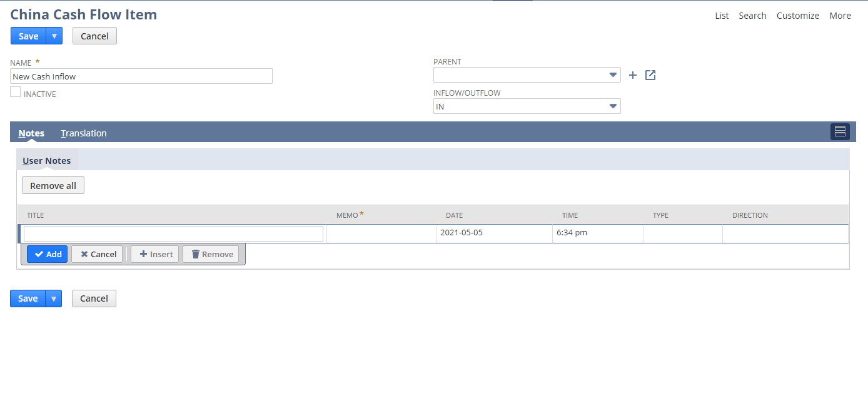868x398 pixels.
Task: Click the Remove all button
Action: tap(53, 185)
